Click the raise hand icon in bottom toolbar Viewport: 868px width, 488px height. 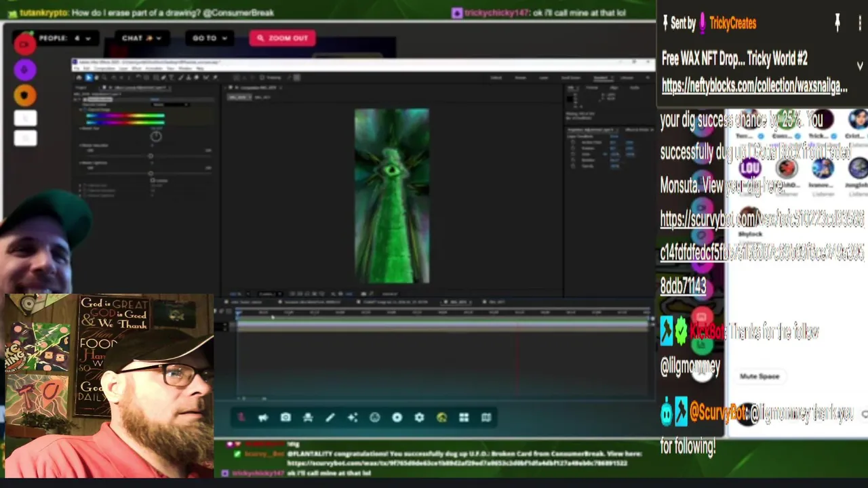241,418
